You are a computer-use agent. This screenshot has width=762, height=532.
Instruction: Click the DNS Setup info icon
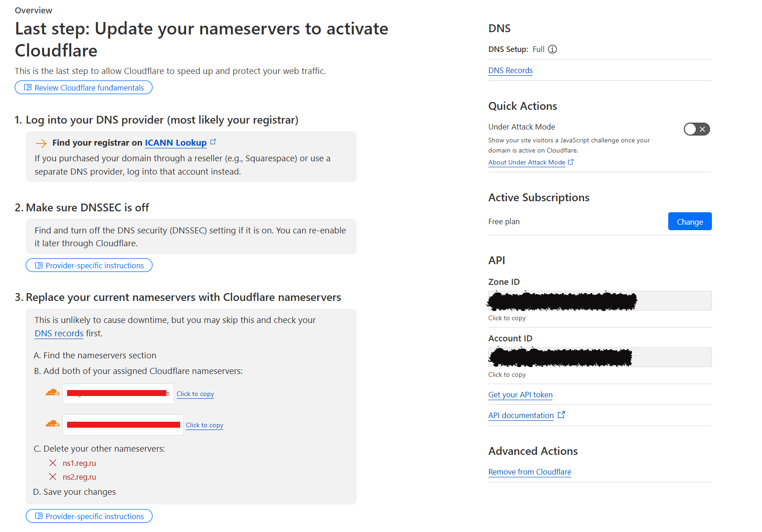(552, 49)
